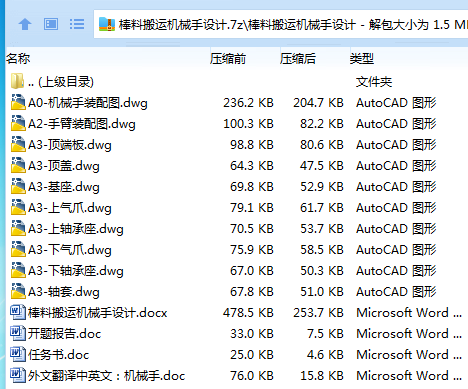The height and width of the screenshot is (389, 468).
Task: Click the A3-下轴承座.dwg file icon
Action: pos(18,270)
